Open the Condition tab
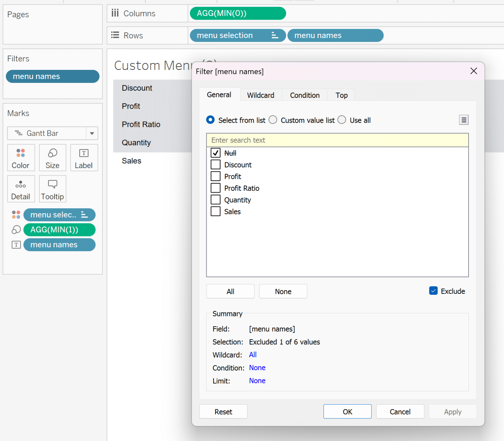This screenshot has width=504, height=441. 304,95
